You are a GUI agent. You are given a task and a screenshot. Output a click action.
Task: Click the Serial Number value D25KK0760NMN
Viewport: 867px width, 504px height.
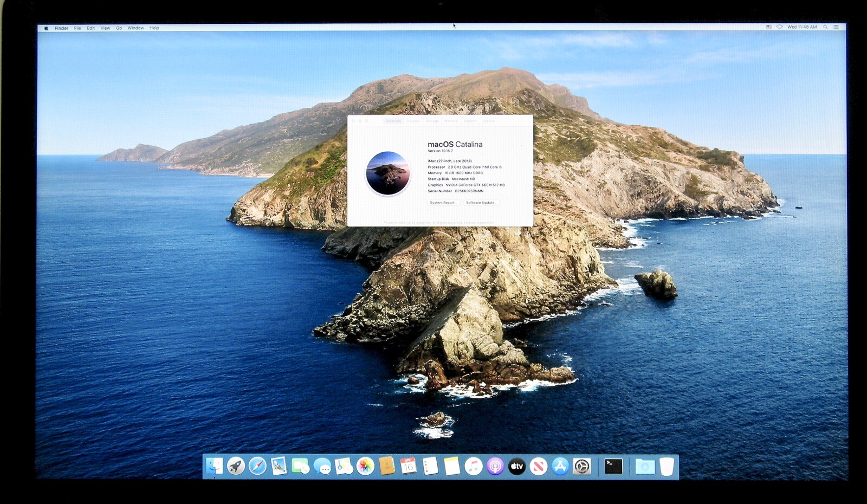click(x=469, y=191)
